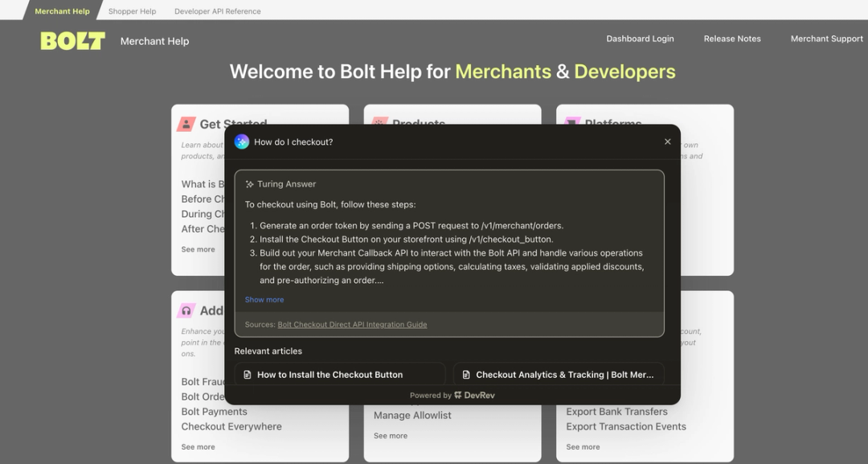Open the Developer API Reference tab
868x464 pixels.
pos(218,11)
